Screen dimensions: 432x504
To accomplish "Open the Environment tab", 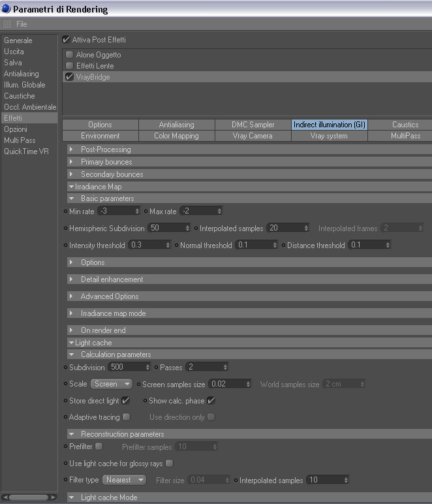I will click(x=100, y=136).
